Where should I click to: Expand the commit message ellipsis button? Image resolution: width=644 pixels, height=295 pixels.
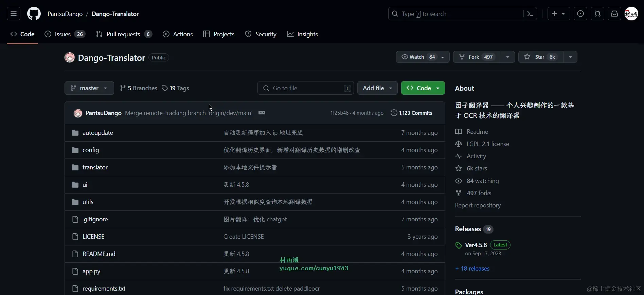(x=262, y=113)
